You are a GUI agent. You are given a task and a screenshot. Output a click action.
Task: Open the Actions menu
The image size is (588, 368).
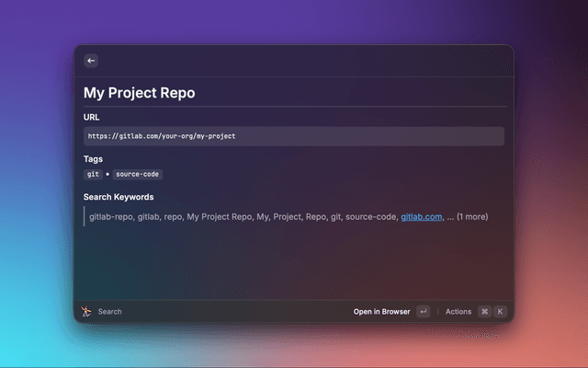click(x=458, y=312)
